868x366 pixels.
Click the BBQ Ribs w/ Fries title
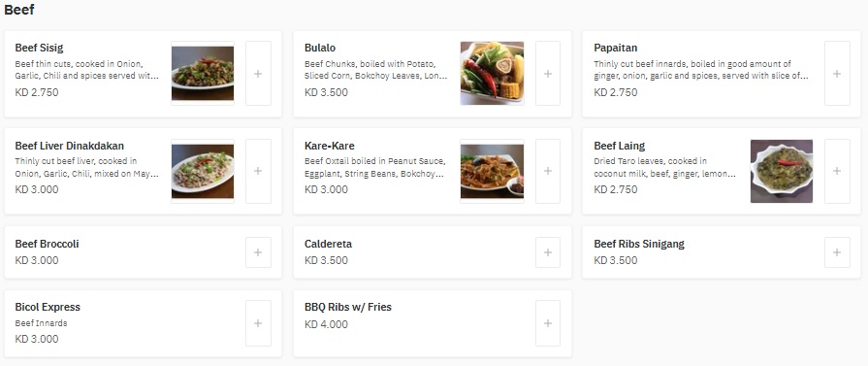pyautogui.click(x=348, y=307)
